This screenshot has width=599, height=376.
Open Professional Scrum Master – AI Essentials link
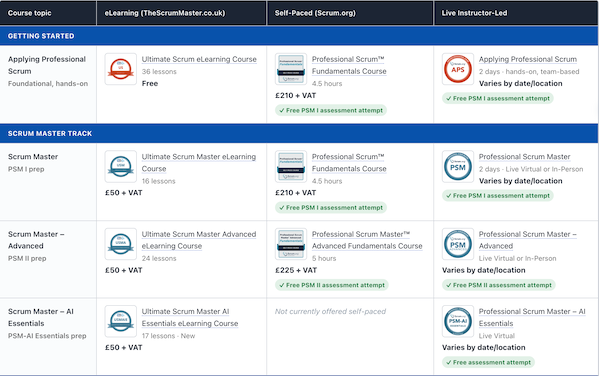click(532, 317)
